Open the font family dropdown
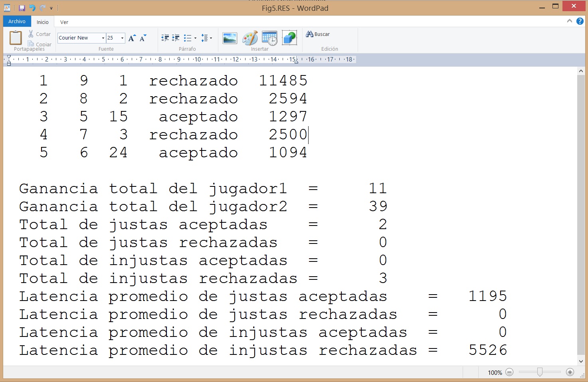This screenshot has width=588, height=382. click(103, 38)
